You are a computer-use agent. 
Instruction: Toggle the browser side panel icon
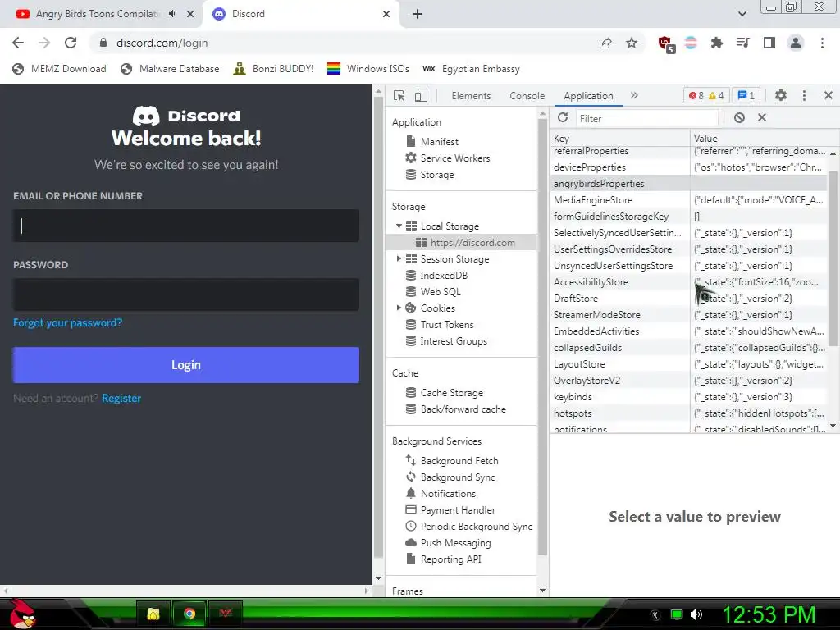pos(769,43)
